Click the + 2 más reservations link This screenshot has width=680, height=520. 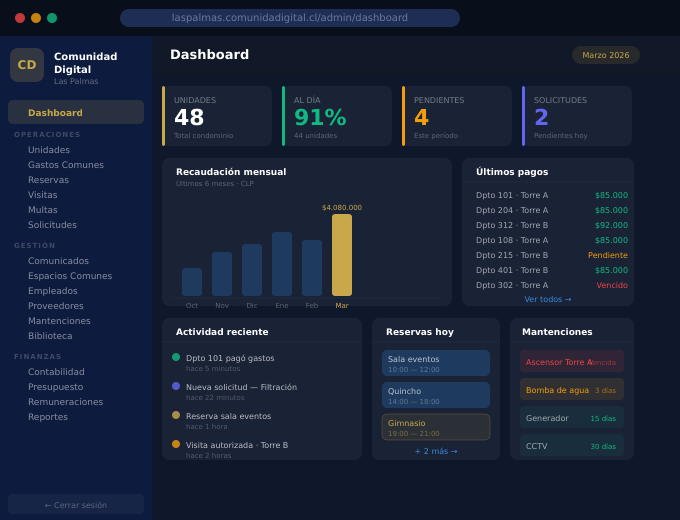(436, 451)
